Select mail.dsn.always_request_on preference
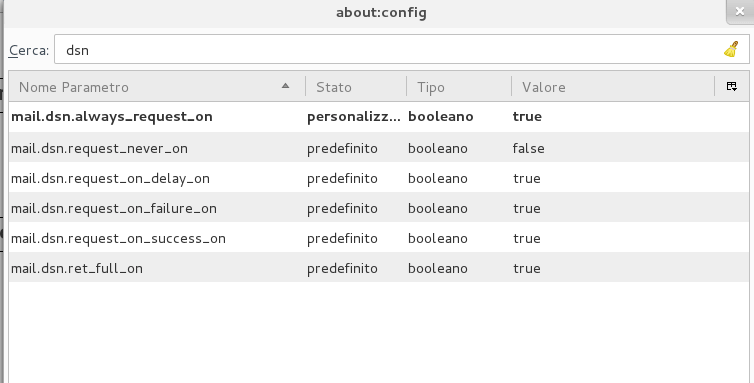Viewport: 754px width, 383px height. click(379, 117)
